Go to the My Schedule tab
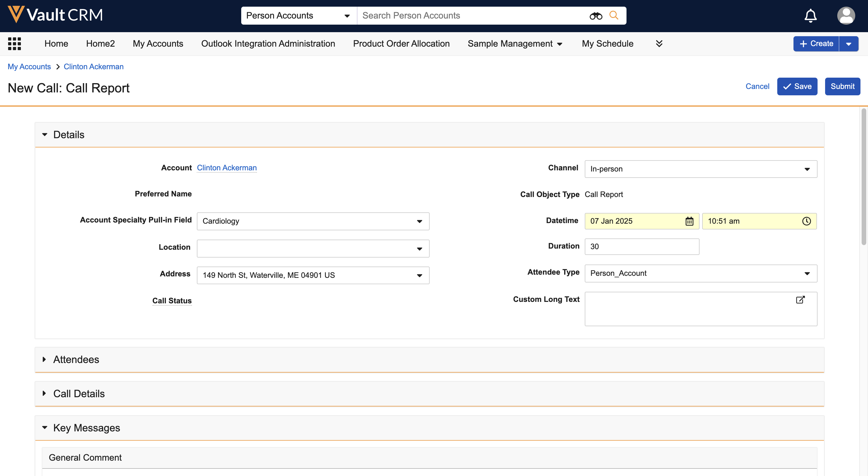The image size is (868, 476). click(x=607, y=43)
